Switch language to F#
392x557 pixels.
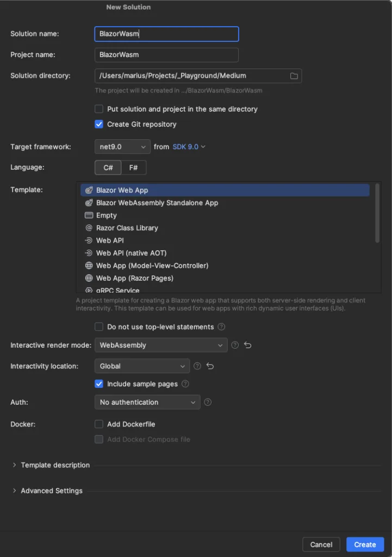[133, 168]
